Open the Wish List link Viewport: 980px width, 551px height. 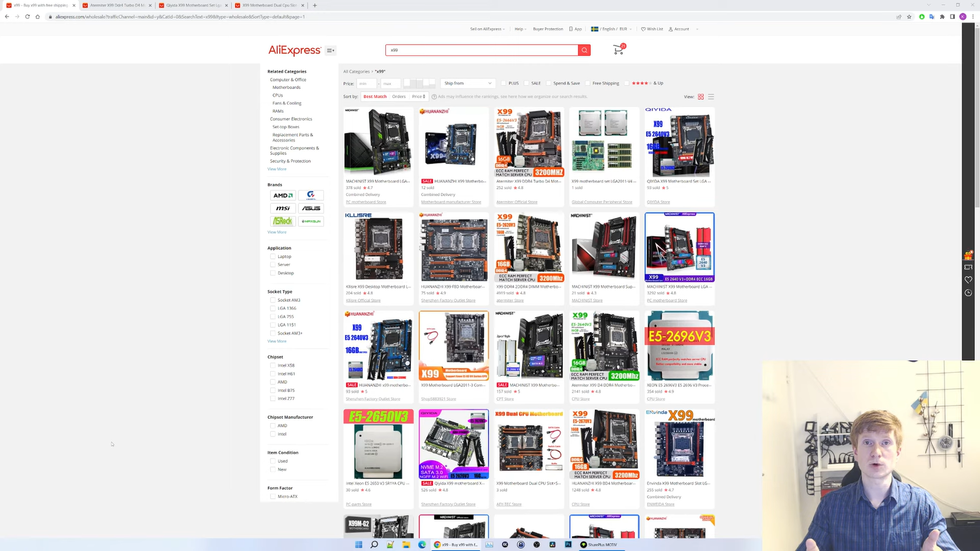(652, 29)
